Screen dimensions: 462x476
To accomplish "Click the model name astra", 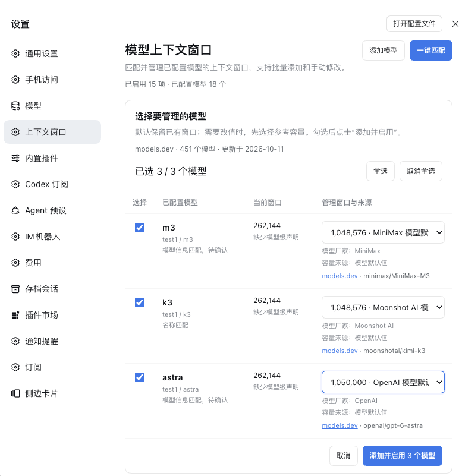I will click(x=172, y=377).
